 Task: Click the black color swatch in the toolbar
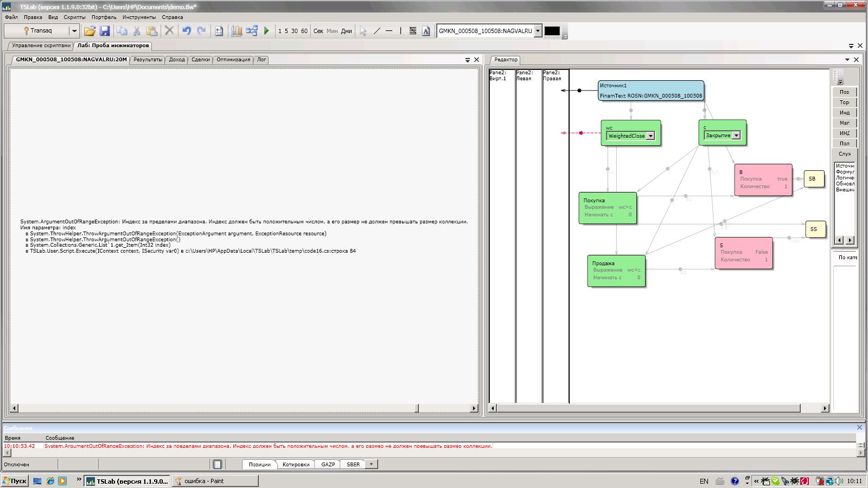pos(552,31)
